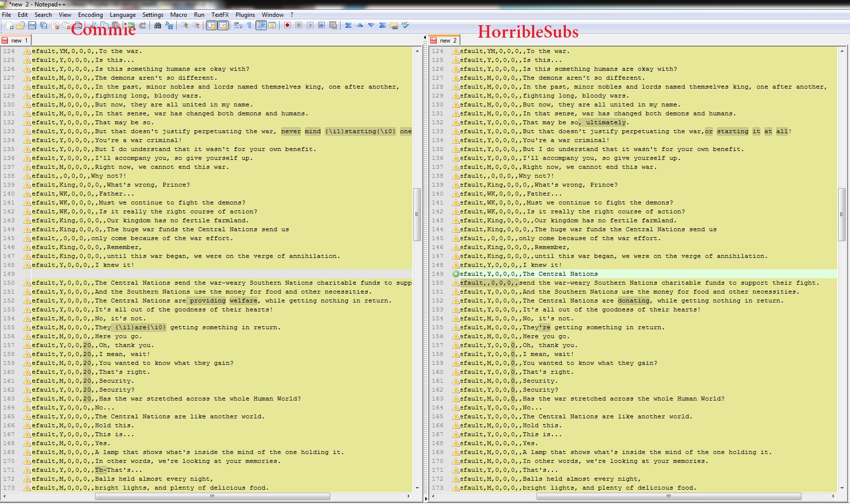
Task: Switch to the 'new 2' tab
Action: pos(445,41)
